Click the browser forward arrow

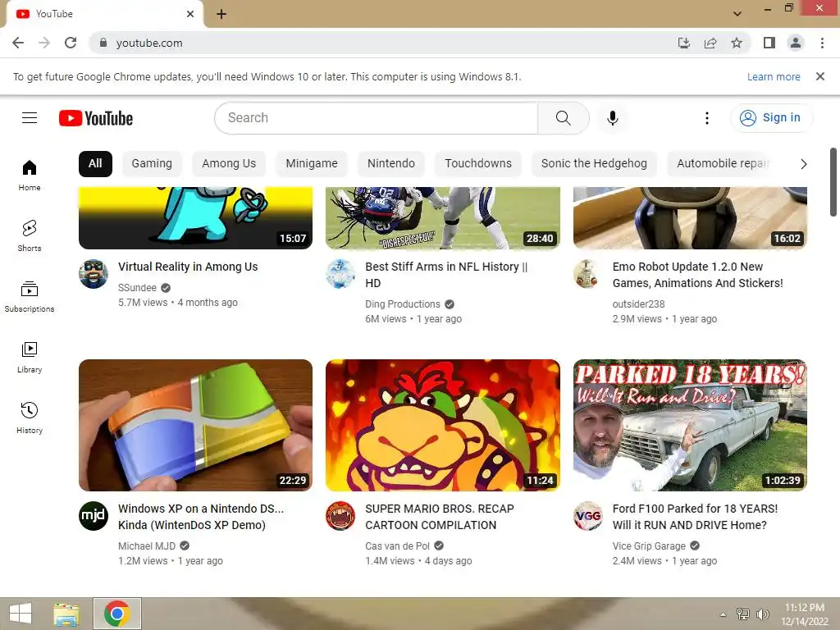pyautogui.click(x=44, y=43)
